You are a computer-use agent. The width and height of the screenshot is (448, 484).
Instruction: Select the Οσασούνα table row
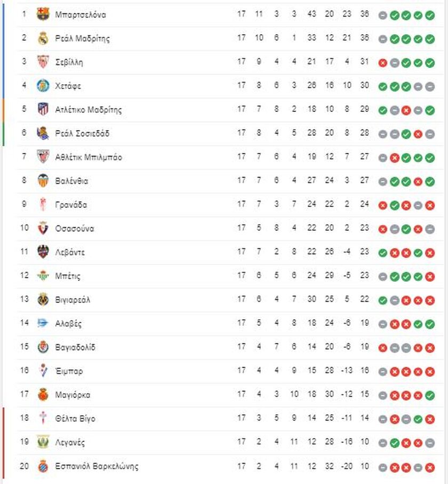point(230,229)
